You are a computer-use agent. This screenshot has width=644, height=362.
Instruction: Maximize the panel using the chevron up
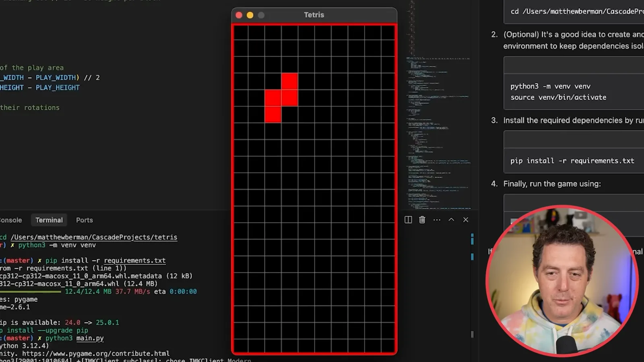tap(451, 220)
